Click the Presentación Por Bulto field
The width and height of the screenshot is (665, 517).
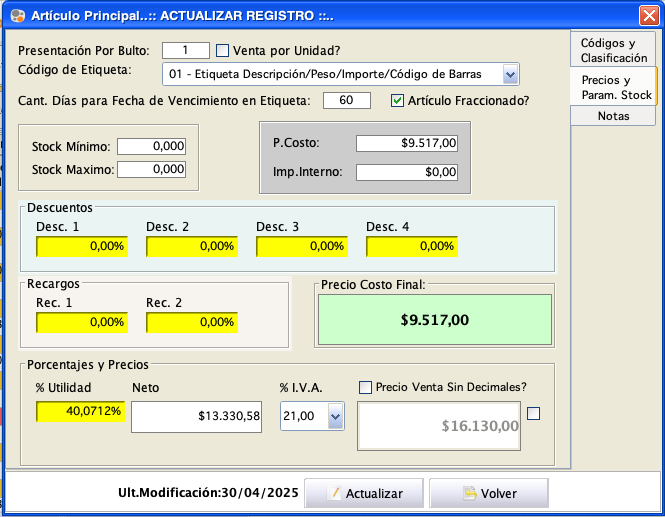tap(185, 50)
